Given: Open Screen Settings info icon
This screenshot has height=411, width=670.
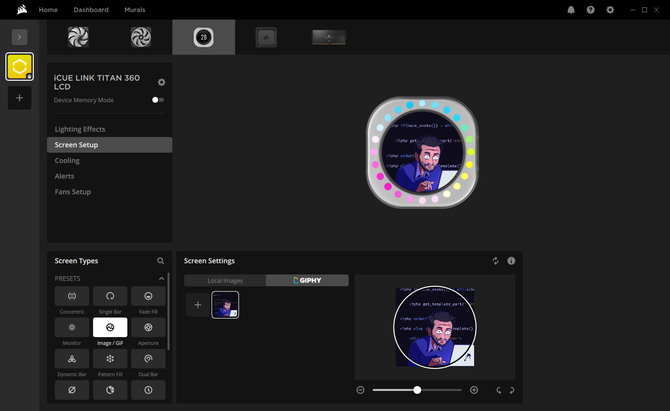Looking at the screenshot, I should (511, 261).
